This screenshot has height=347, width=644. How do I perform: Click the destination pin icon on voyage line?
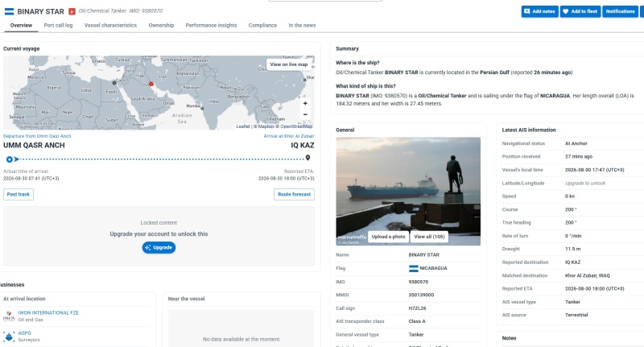click(308, 158)
